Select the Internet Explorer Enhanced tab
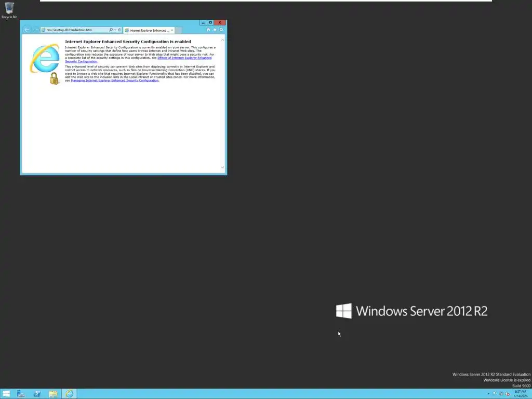 pyautogui.click(x=149, y=30)
